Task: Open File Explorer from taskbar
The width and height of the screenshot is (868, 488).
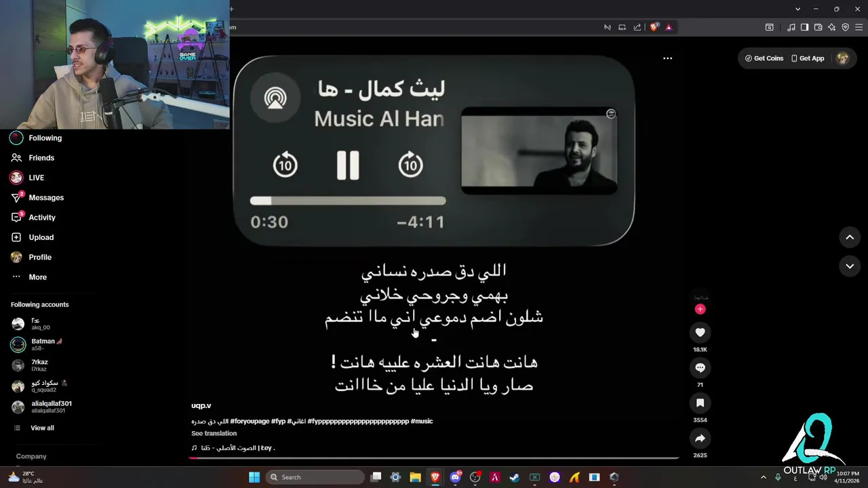Action: tap(415, 477)
